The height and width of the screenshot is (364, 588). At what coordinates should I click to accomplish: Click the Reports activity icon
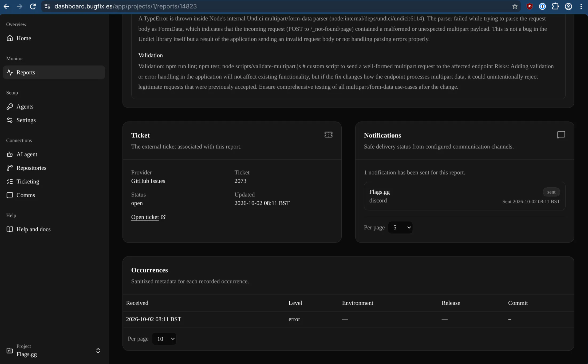coord(10,72)
